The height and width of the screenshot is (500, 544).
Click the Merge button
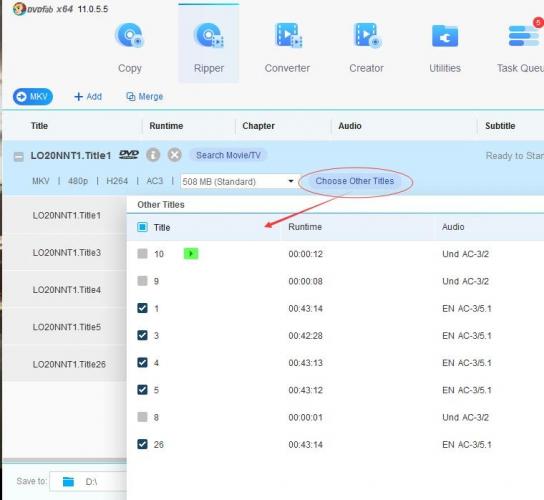pos(145,96)
